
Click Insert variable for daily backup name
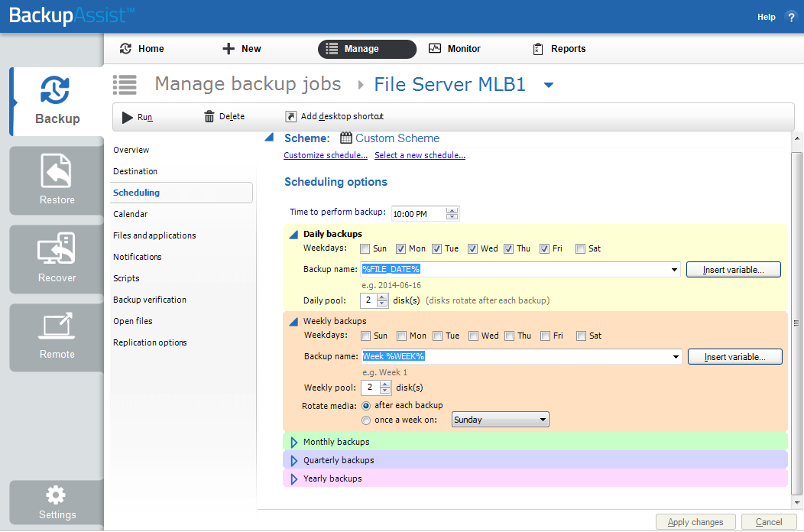733,270
